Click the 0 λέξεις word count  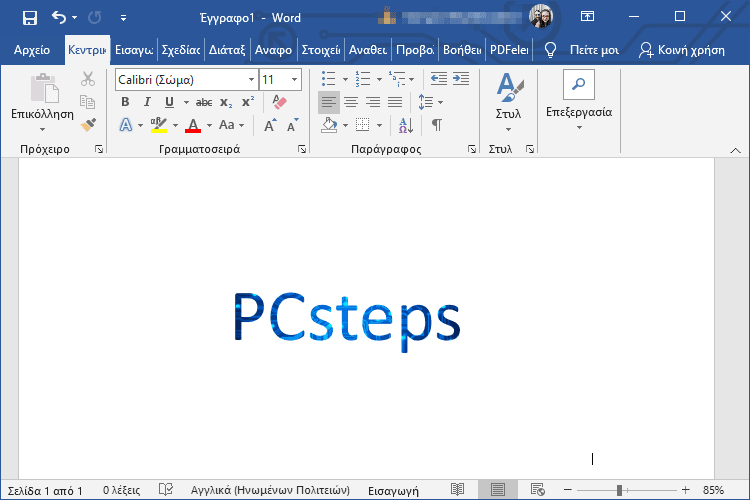(121, 490)
